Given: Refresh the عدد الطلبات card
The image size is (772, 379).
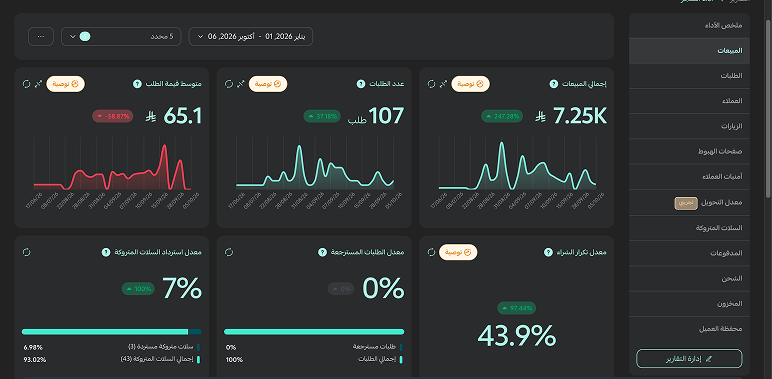Looking at the screenshot, I should [x=229, y=84].
